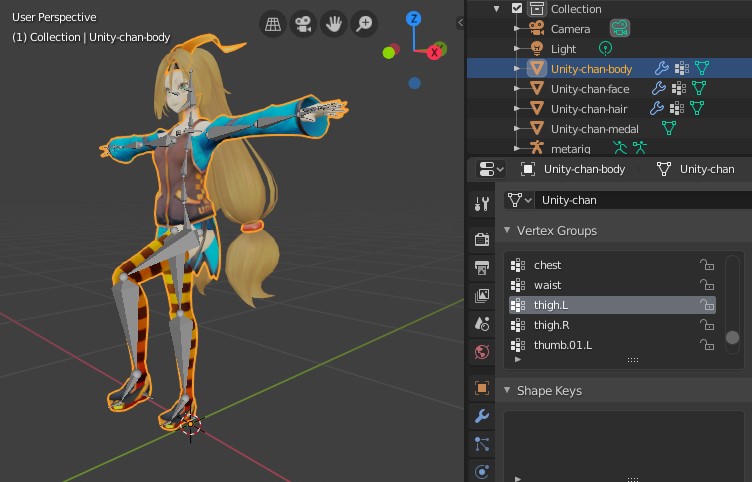Click the red X axis gizmo handle
The width and height of the screenshot is (752, 482).
point(435,52)
